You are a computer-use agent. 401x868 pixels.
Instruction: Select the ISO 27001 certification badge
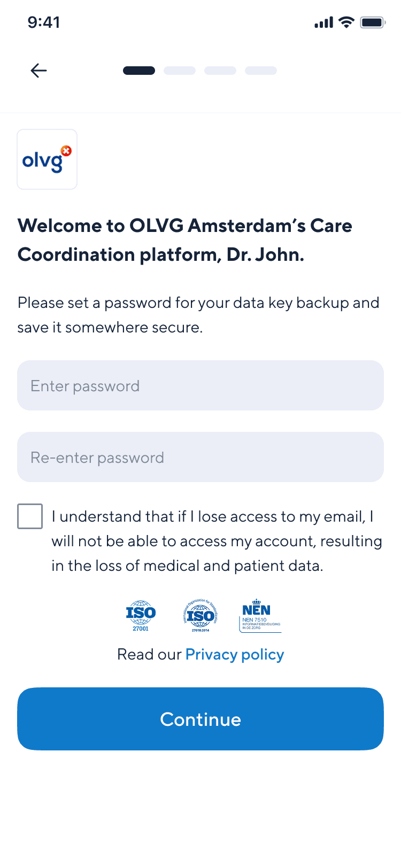click(140, 615)
